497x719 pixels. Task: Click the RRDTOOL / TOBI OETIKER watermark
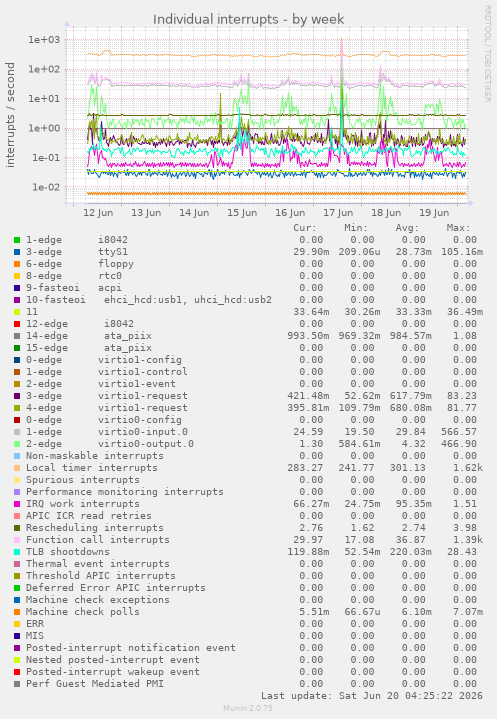click(487, 54)
